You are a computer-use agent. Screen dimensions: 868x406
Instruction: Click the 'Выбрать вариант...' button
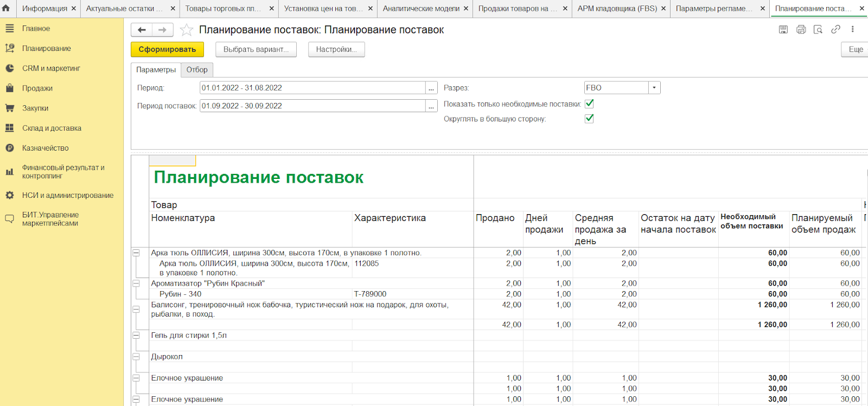click(x=256, y=49)
